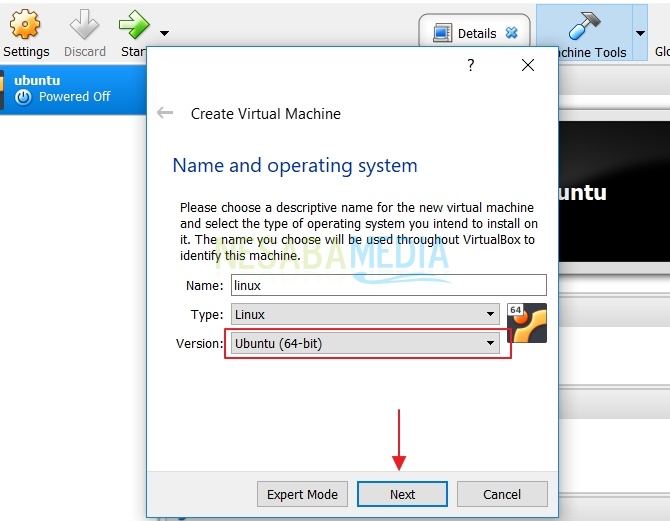Click the Powered Off status icon

pos(23,97)
